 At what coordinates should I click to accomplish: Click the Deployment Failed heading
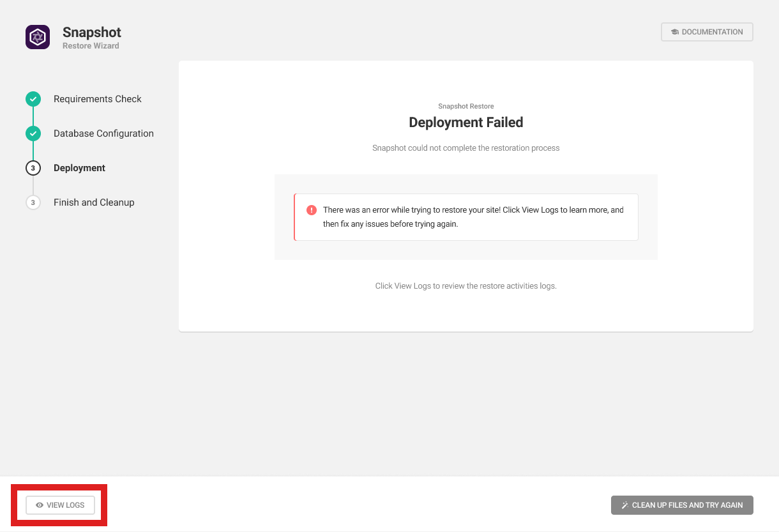click(466, 123)
